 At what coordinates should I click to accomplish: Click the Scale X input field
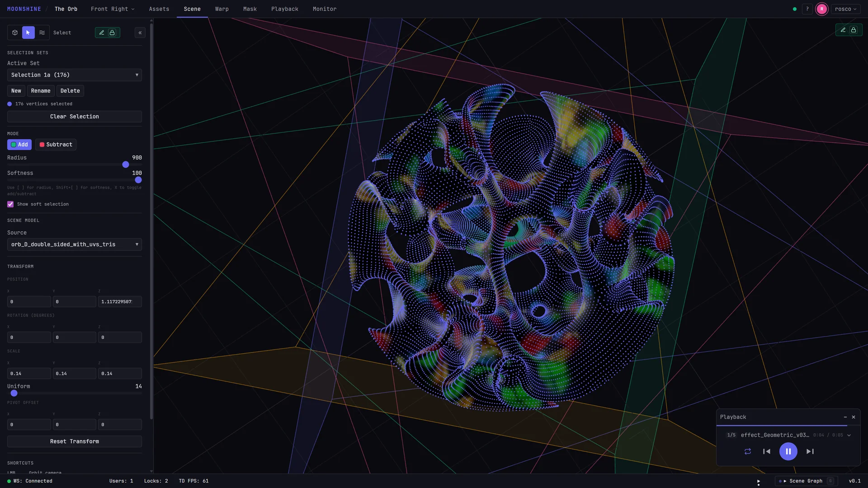coord(29,373)
